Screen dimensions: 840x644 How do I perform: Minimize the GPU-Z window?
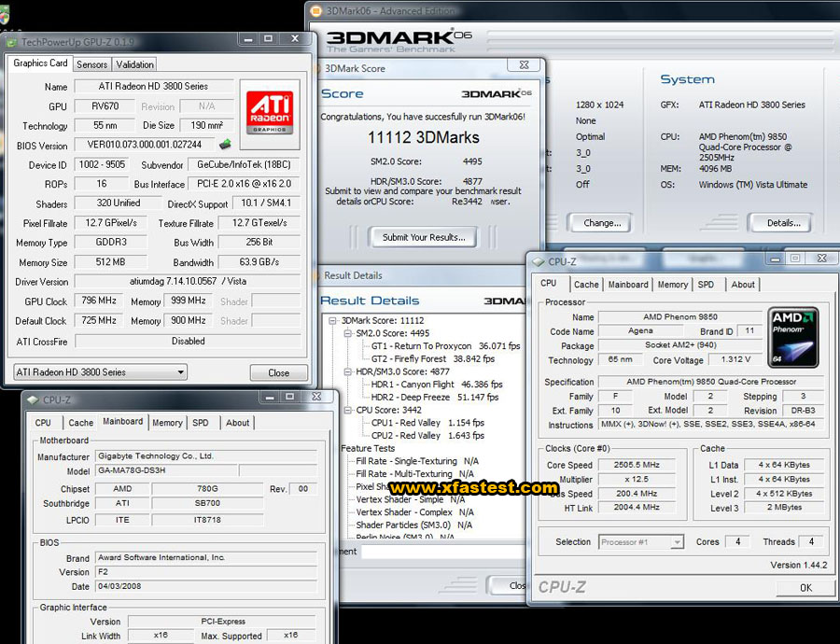(x=248, y=39)
